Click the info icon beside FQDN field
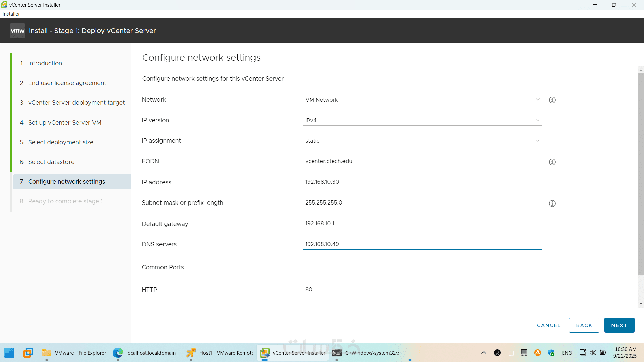 click(552, 162)
